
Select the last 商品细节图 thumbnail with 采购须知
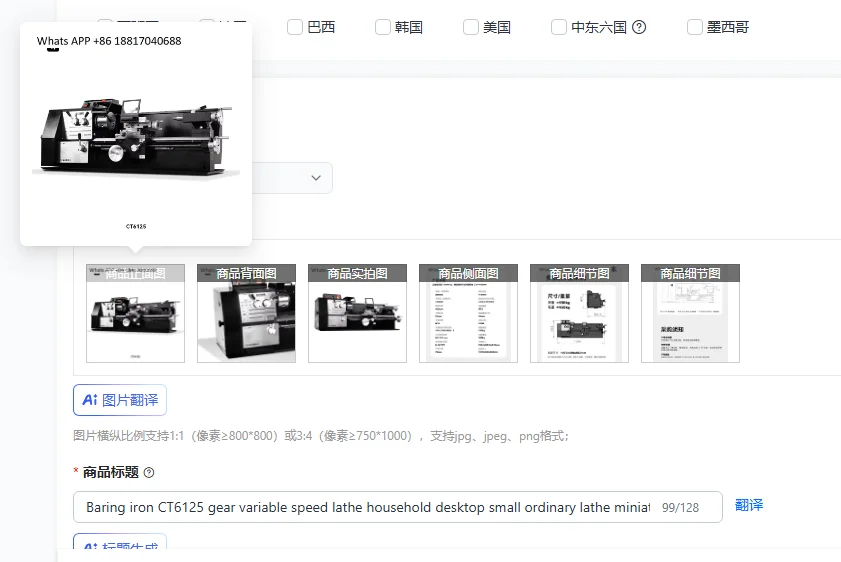coord(691,313)
